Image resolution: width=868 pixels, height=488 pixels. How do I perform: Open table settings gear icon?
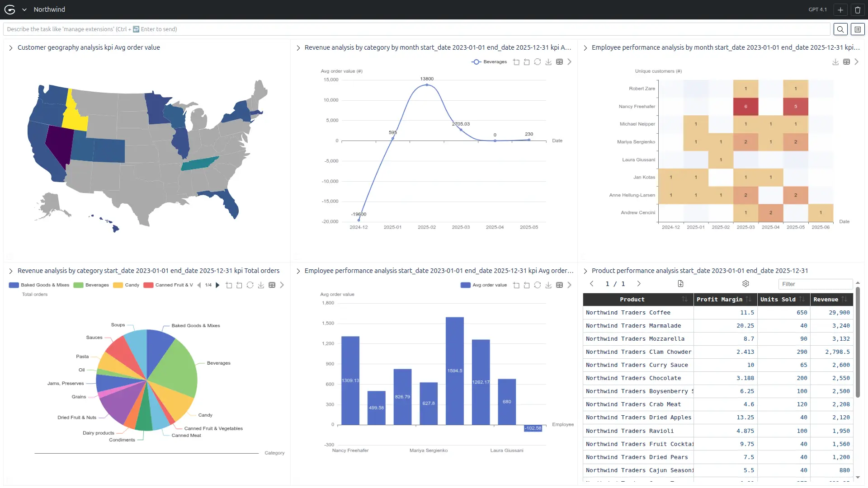click(x=745, y=284)
